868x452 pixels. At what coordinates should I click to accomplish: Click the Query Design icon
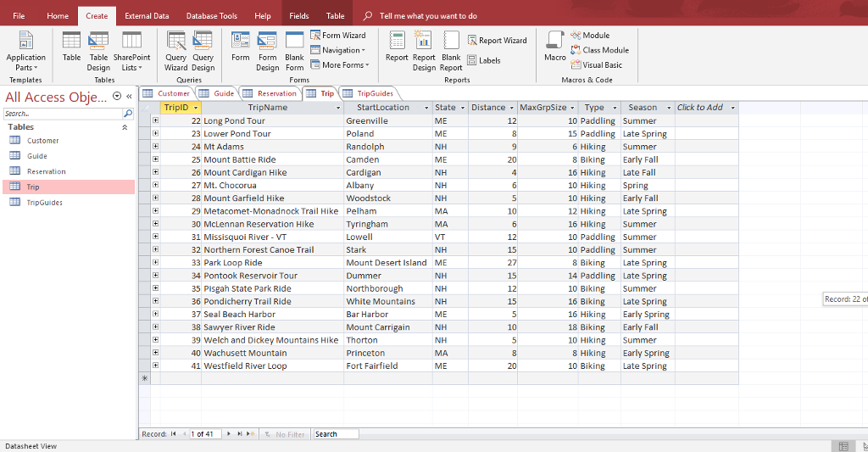[x=203, y=51]
